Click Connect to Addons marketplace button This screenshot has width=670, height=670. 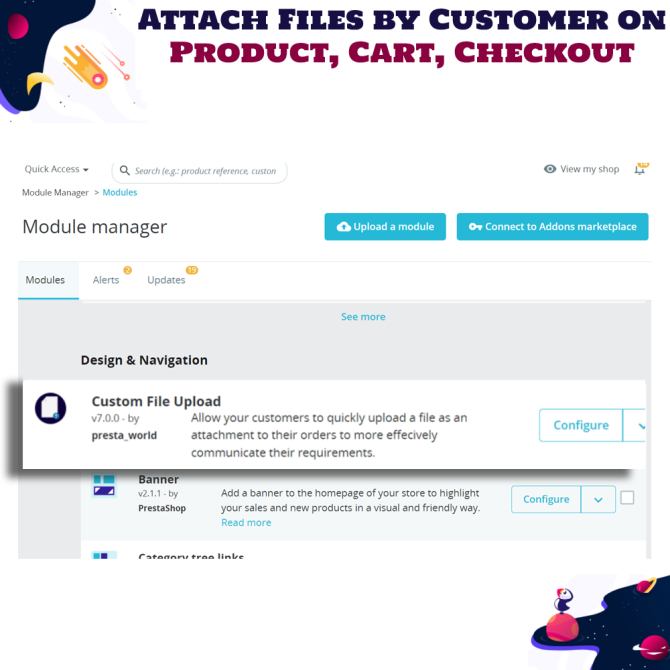click(552, 227)
